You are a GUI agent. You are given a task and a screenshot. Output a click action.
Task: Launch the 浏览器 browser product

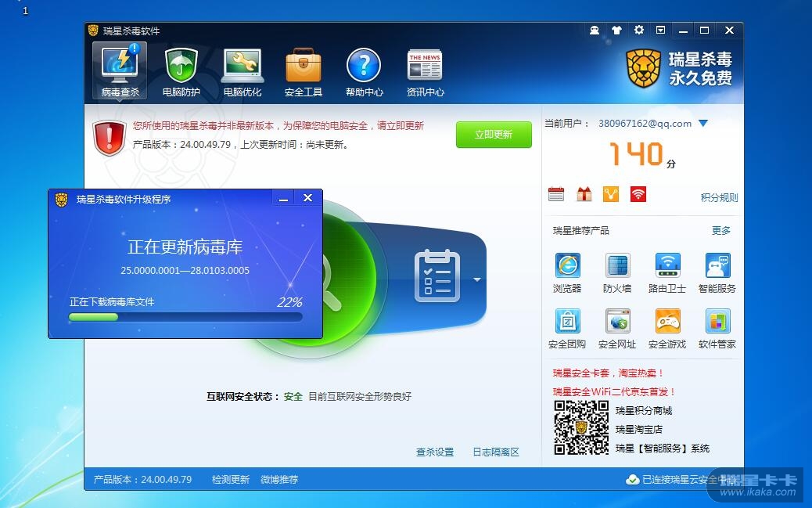tap(568, 273)
